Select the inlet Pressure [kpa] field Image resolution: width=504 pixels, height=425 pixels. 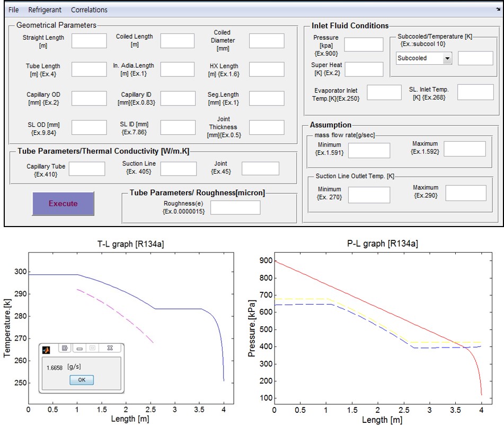364,45
